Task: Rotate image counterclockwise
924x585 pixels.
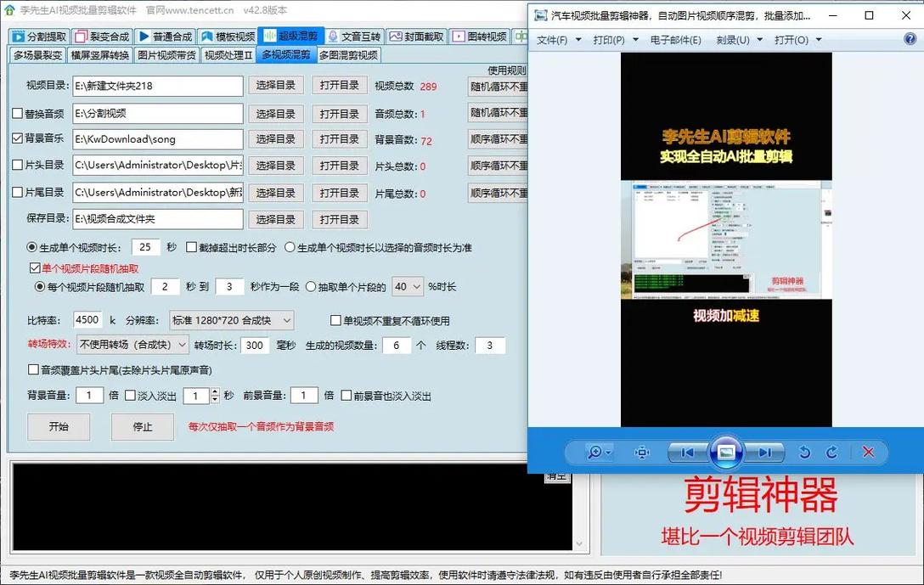Action: point(804,453)
